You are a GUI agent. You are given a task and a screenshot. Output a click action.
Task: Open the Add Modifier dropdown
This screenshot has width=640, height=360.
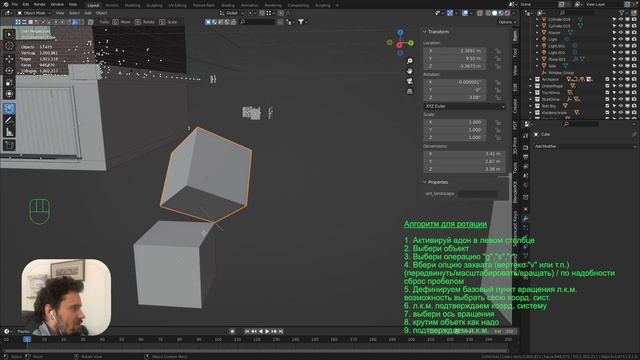point(585,146)
